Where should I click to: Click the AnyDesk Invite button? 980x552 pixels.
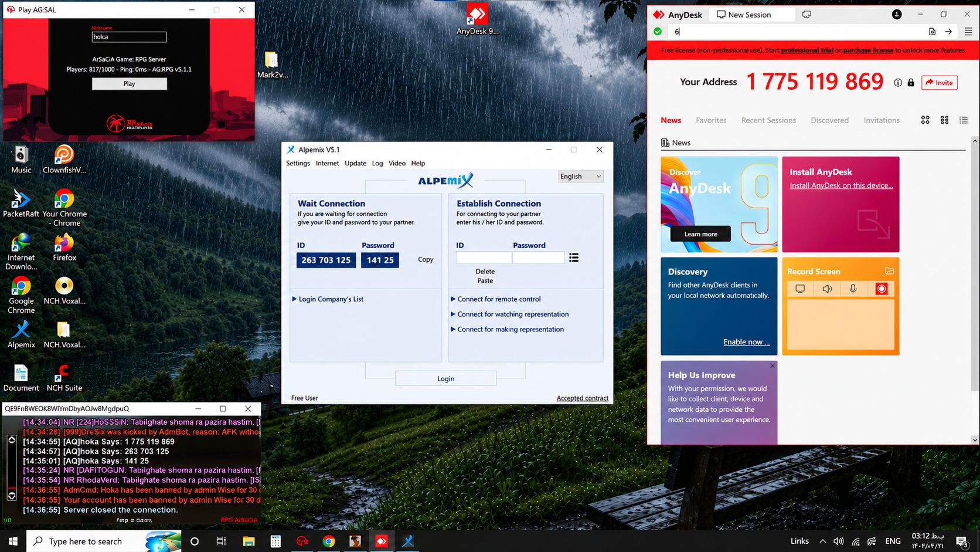pyautogui.click(x=940, y=83)
